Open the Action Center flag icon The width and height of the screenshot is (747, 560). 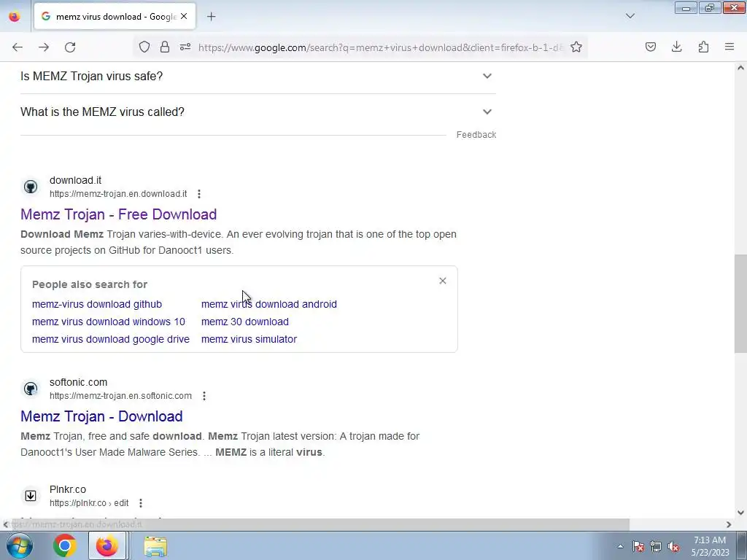638,546
